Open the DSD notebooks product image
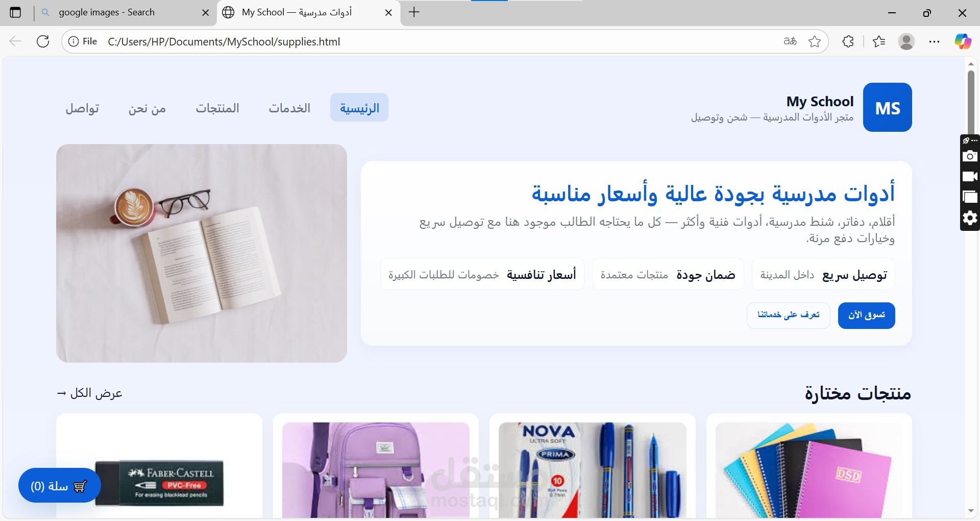This screenshot has width=980, height=521. click(809, 471)
